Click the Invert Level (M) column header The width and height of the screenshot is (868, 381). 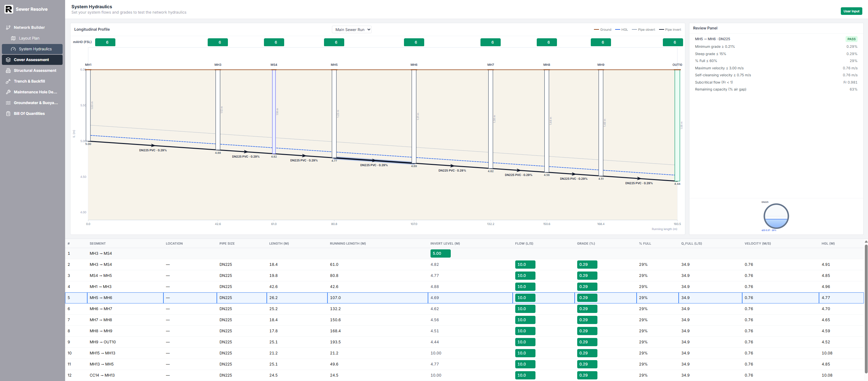(445, 244)
